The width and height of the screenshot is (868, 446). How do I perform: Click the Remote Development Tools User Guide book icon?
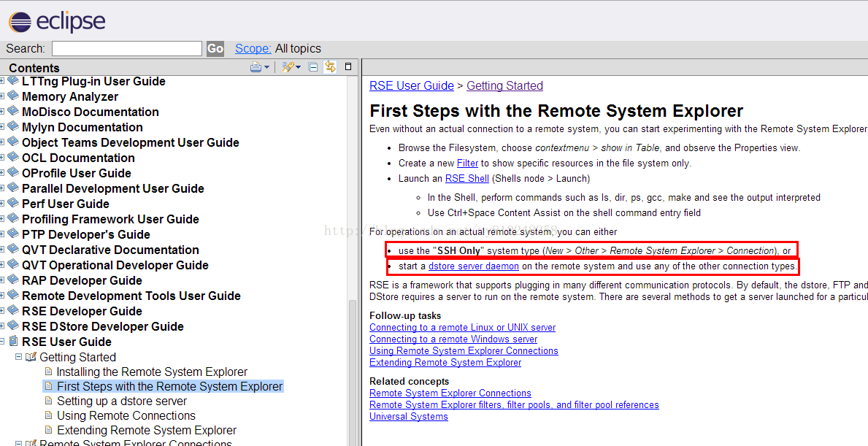13,296
